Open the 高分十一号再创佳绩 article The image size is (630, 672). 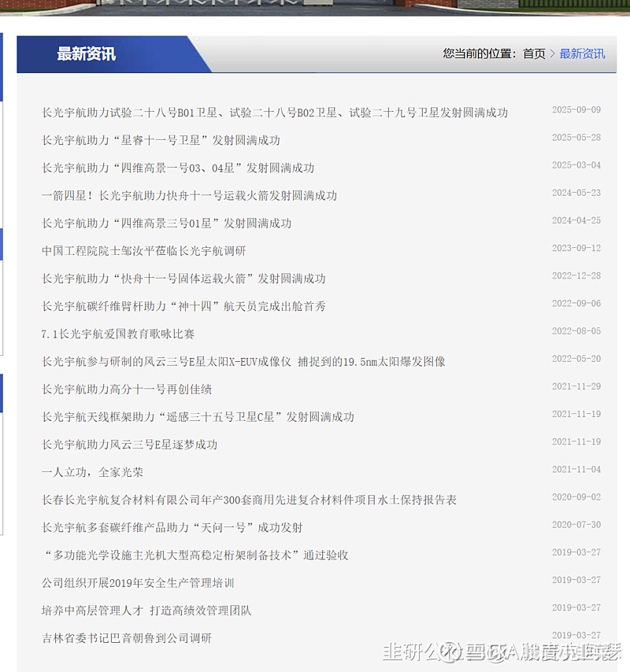point(127,390)
